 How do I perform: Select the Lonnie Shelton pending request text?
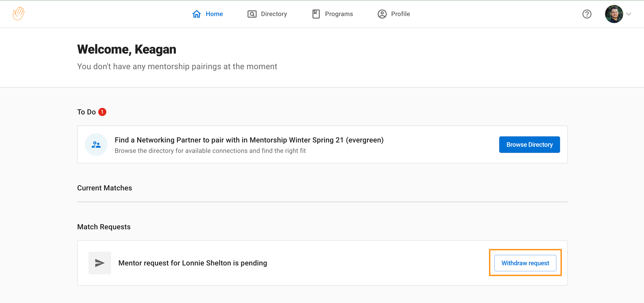tap(193, 263)
